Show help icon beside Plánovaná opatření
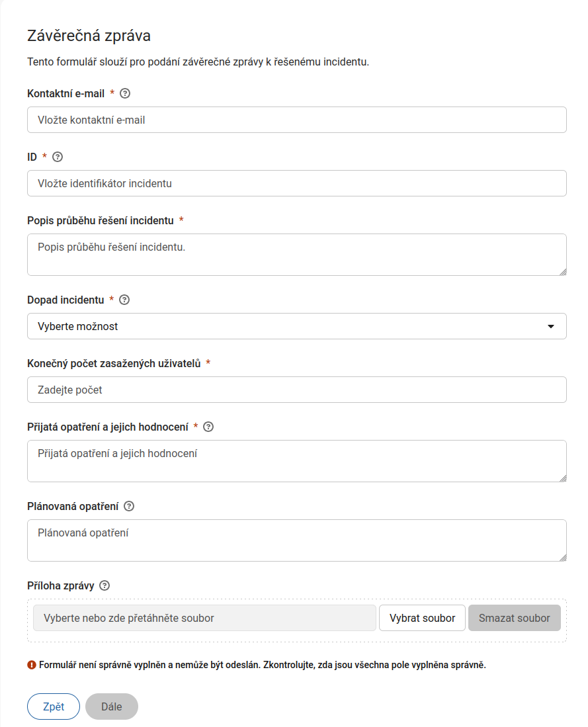Screen dimensions: 588x727 [x=130, y=506]
